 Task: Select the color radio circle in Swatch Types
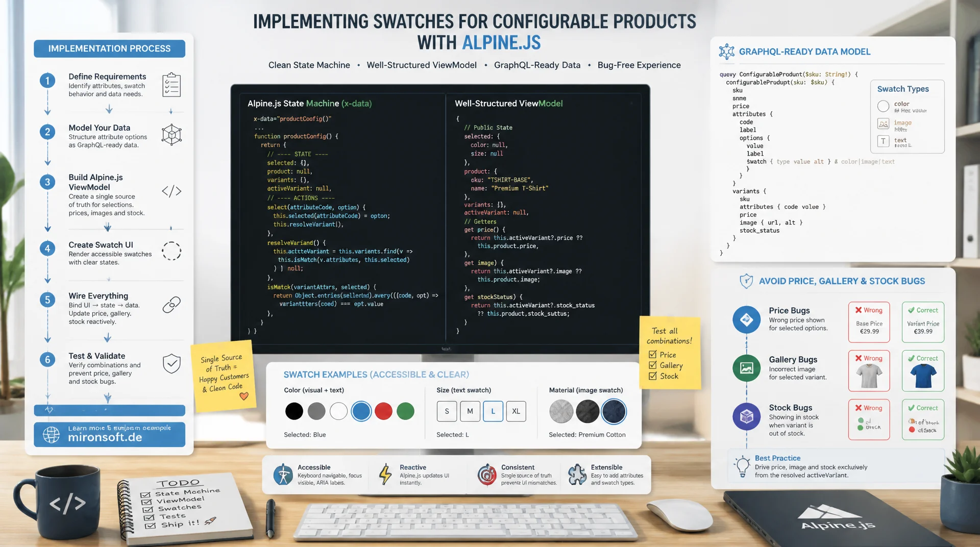[x=883, y=106]
